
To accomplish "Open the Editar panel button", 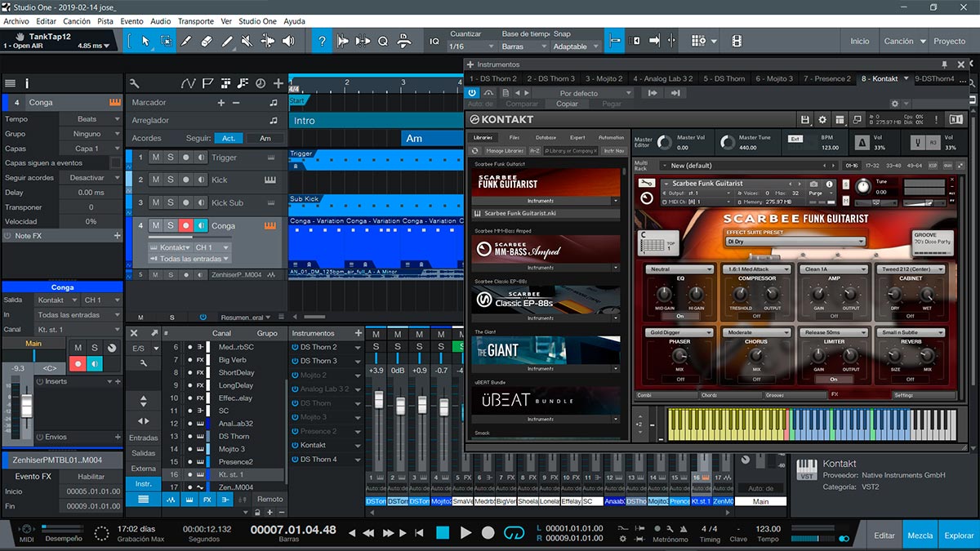I will (884, 535).
